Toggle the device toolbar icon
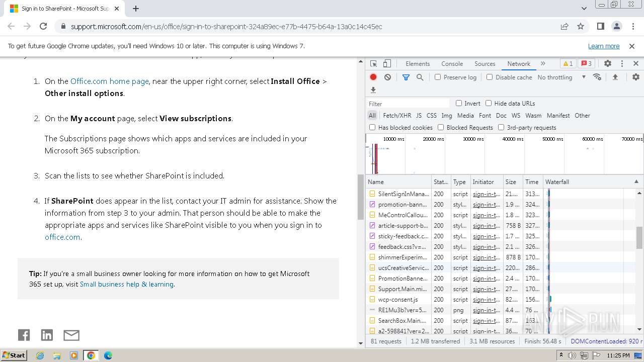This screenshot has height=362, width=644. (387, 64)
